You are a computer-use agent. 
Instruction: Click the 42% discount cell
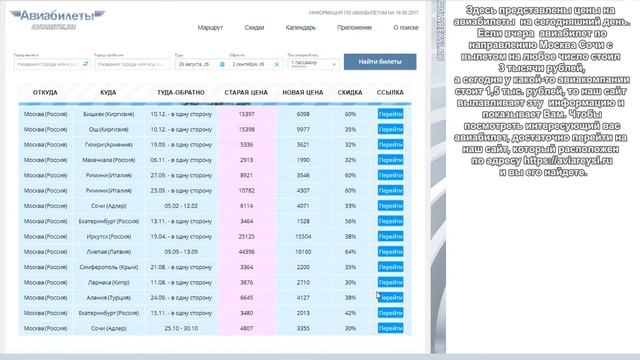[x=350, y=313]
